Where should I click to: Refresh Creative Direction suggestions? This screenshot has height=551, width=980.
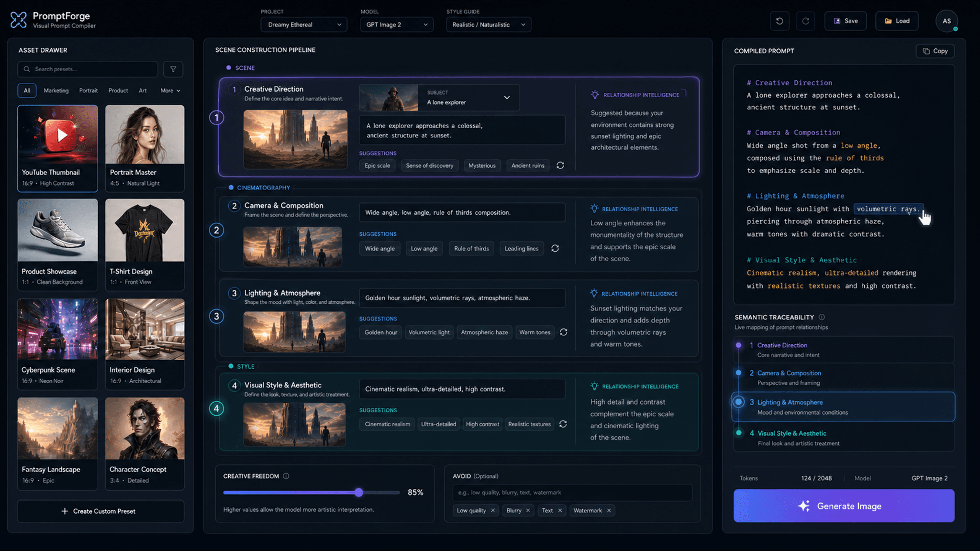click(560, 165)
